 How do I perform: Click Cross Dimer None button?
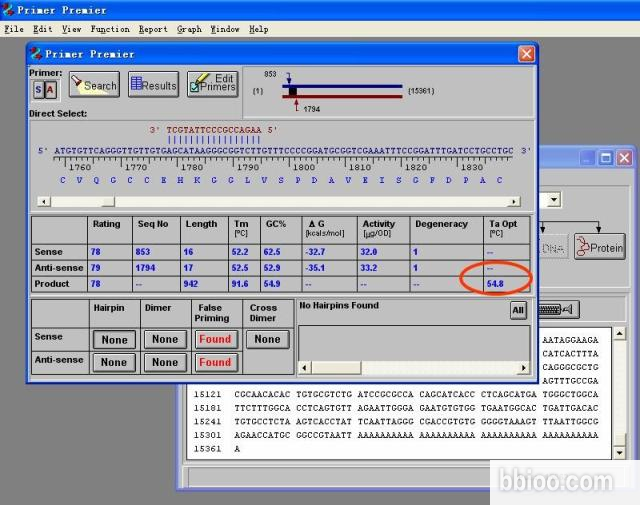(267, 339)
